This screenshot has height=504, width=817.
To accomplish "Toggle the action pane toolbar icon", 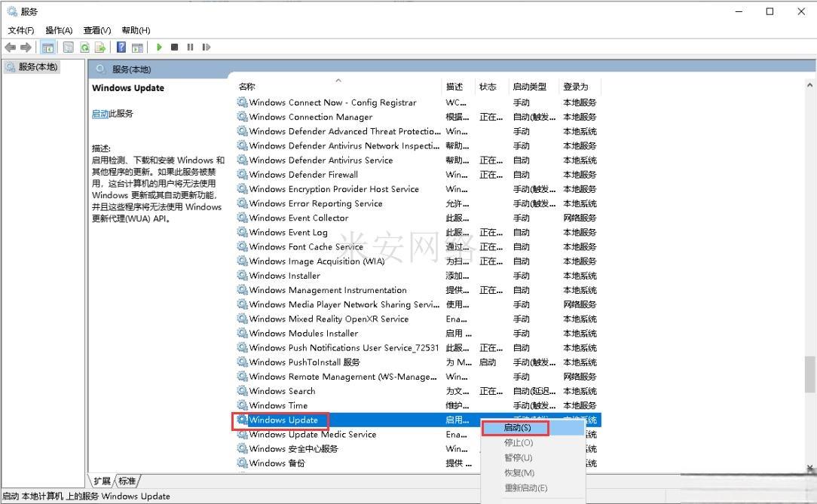I will [x=138, y=47].
